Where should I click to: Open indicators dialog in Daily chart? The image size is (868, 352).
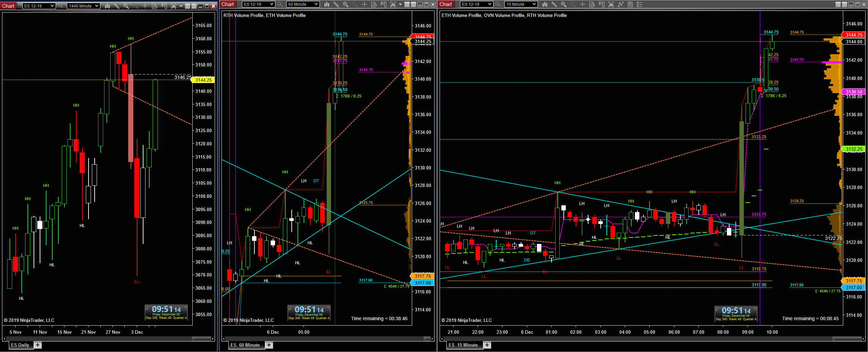coord(173,6)
